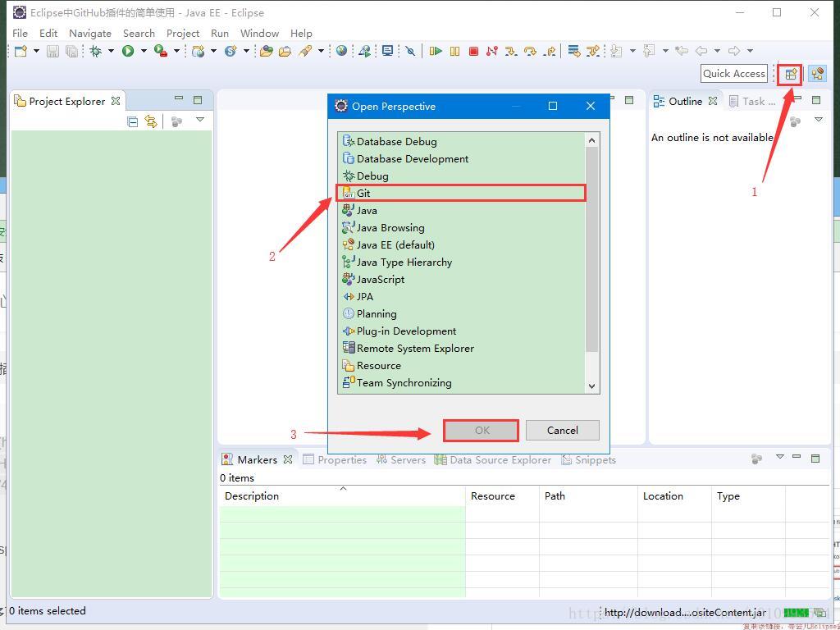Click the New Servlet icon

[231, 51]
